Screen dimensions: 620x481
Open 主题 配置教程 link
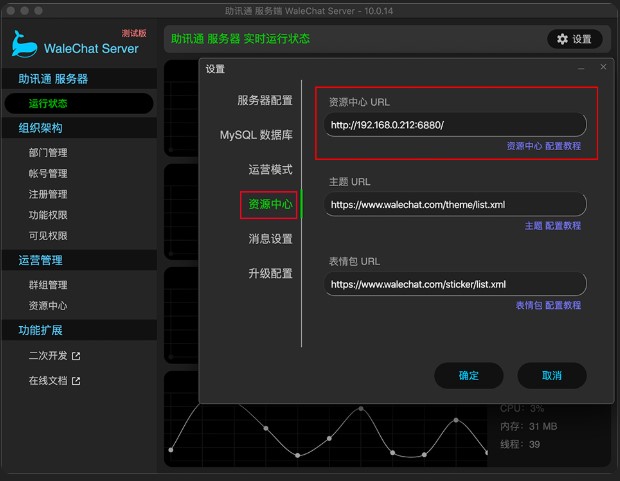click(553, 226)
